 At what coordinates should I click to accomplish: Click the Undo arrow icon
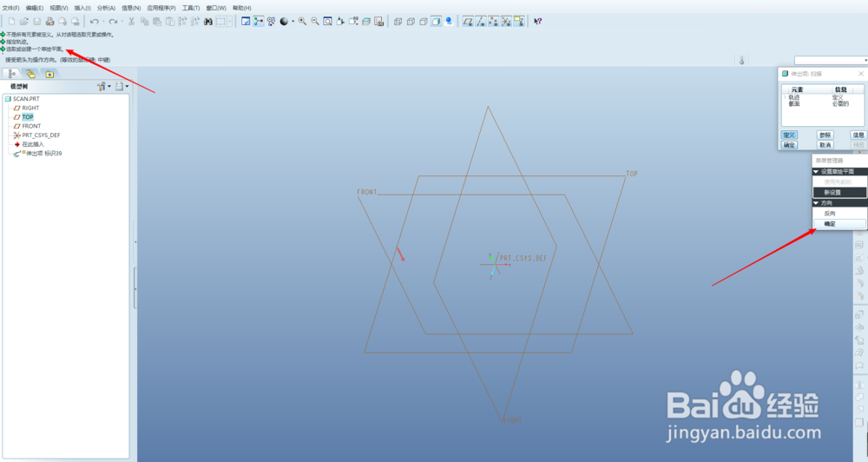coord(94,21)
